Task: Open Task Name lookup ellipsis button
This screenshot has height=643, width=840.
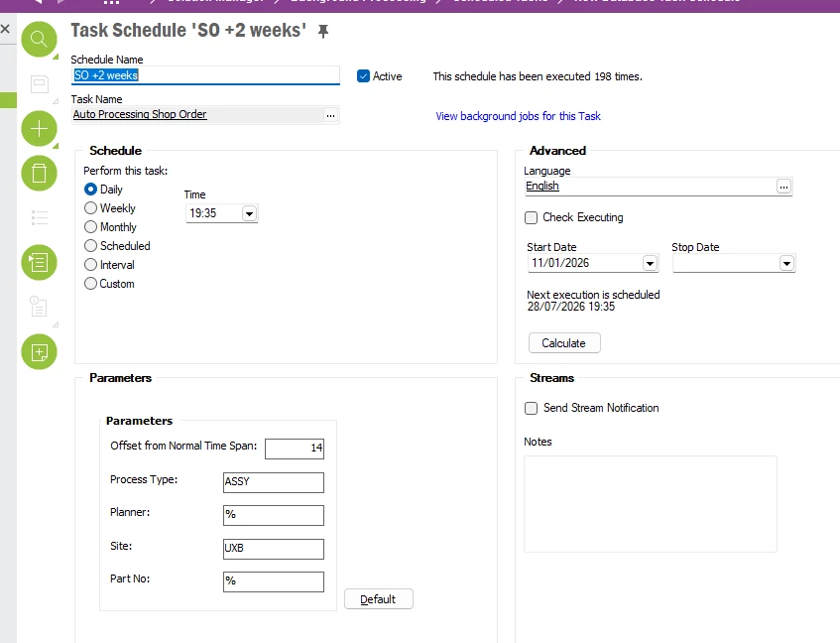Action: pos(330,115)
